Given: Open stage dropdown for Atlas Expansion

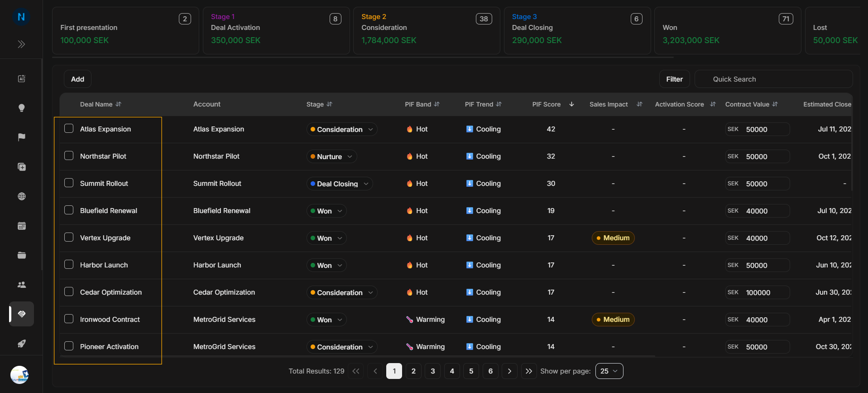Looking at the screenshot, I should (342, 129).
